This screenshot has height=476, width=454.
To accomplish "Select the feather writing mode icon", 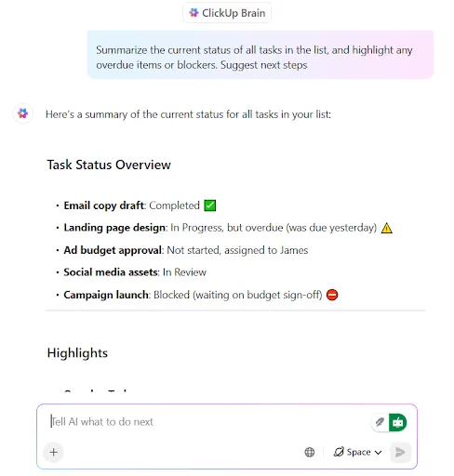I will (x=380, y=422).
